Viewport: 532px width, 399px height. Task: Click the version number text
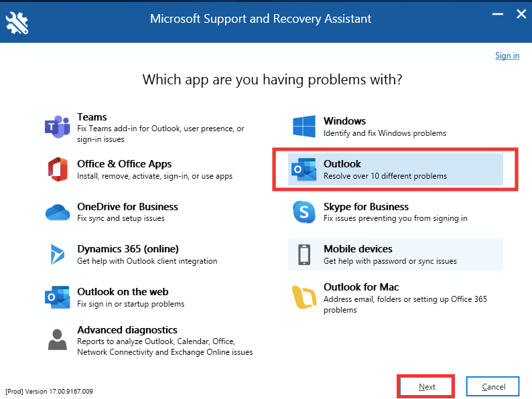pos(49,392)
